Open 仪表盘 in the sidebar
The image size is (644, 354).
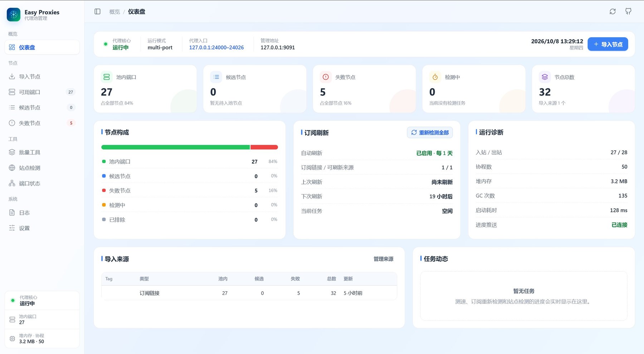(x=42, y=47)
